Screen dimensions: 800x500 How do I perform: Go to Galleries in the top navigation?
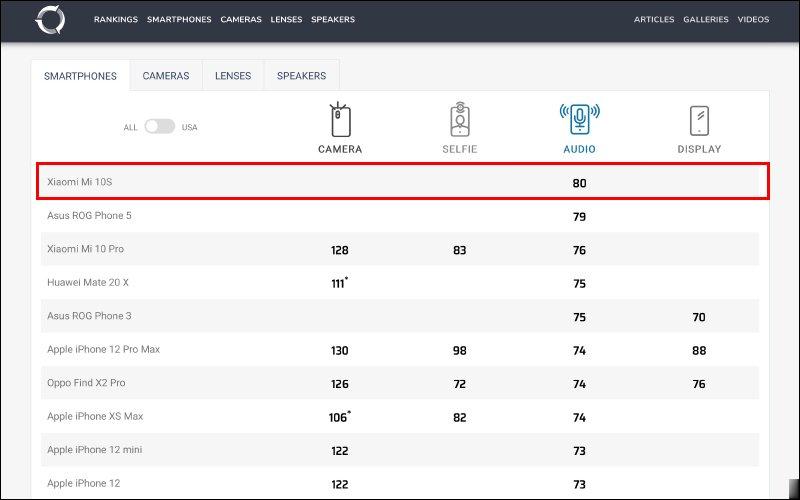706,19
